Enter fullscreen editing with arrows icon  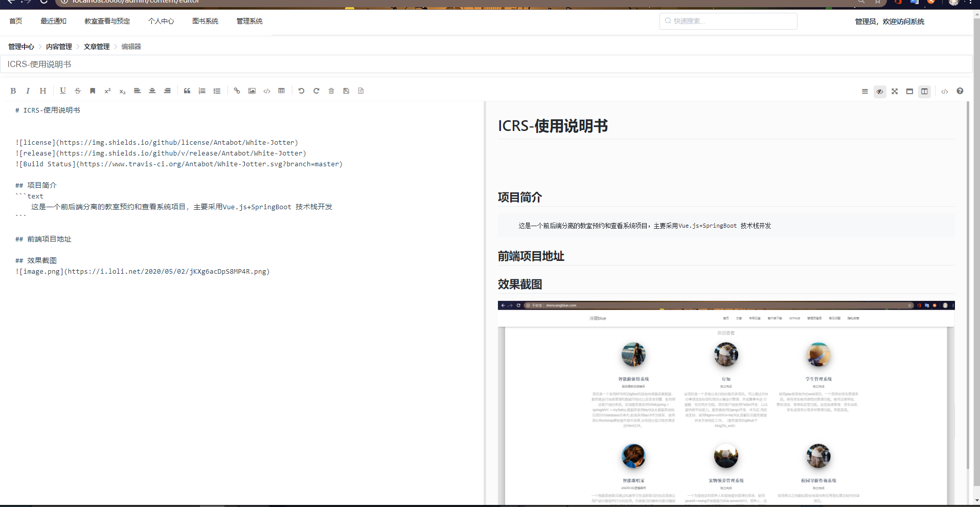click(895, 92)
